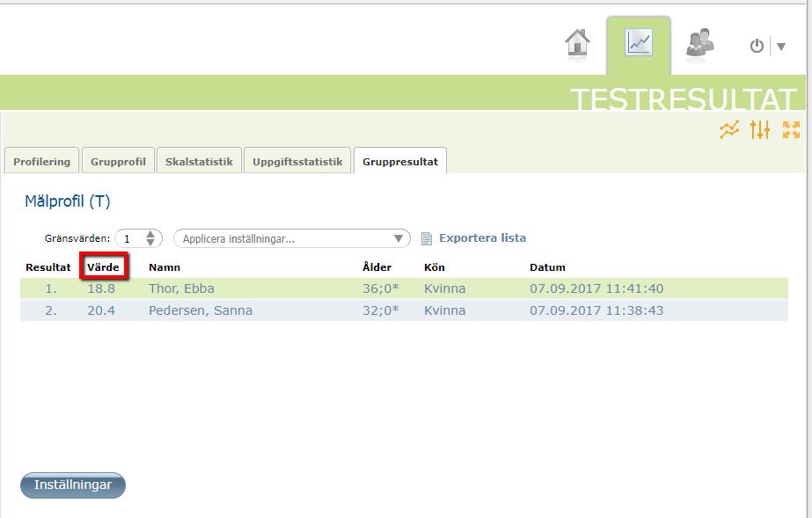Click Kvinna in Pedersen, Sanna row
Screen dimensions: 812x518
pyautogui.click(x=444, y=310)
